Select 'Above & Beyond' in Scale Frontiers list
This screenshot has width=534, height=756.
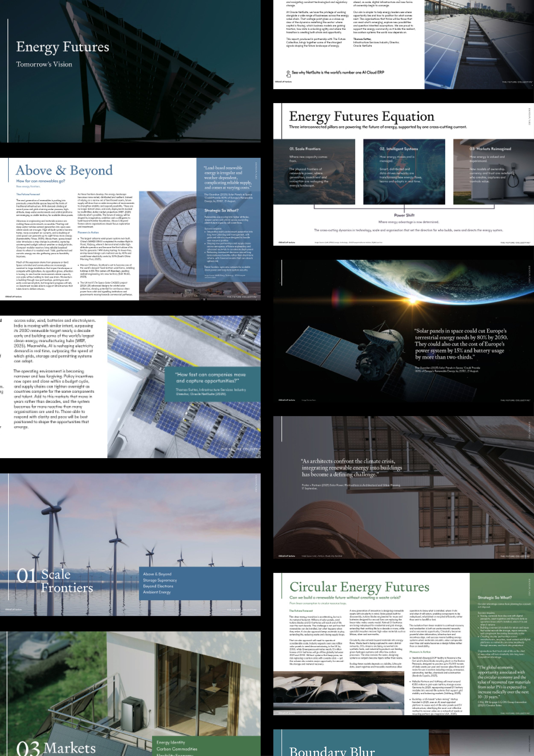coord(157,574)
